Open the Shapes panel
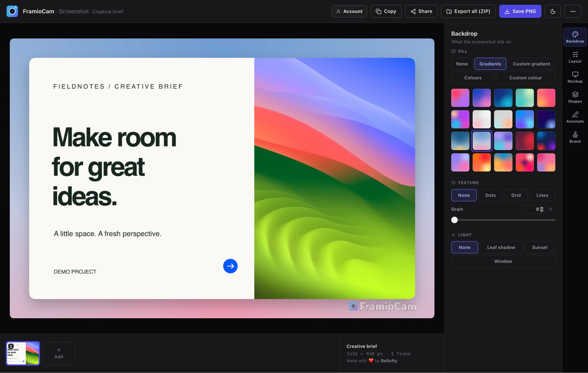This screenshot has height=373, width=588. coord(575,97)
